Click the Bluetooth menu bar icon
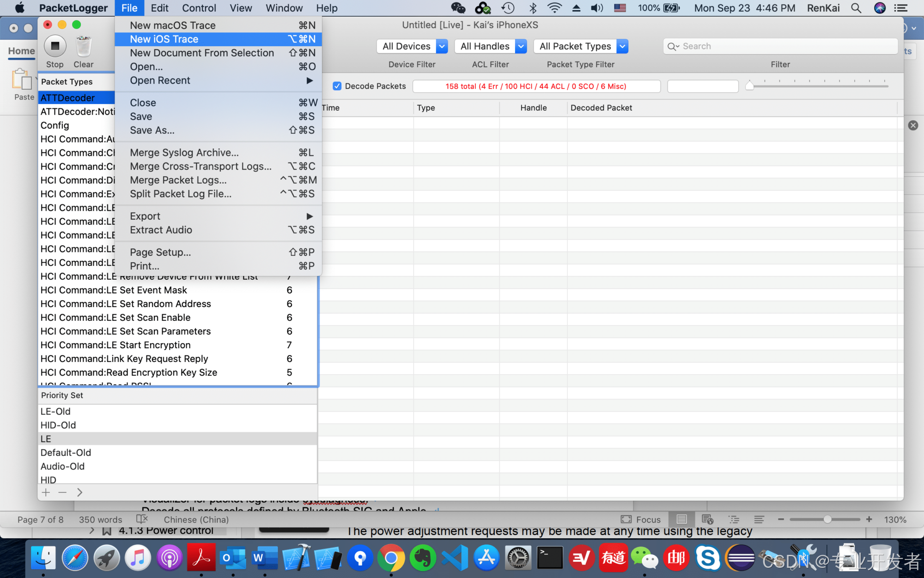Image resolution: width=924 pixels, height=578 pixels. [x=533, y=8]
